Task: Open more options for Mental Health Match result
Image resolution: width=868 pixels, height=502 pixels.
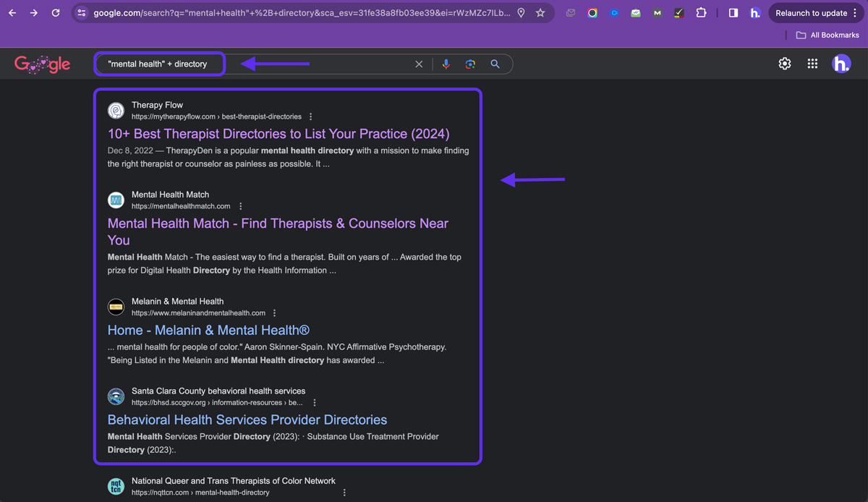Action: click(241, 206)
